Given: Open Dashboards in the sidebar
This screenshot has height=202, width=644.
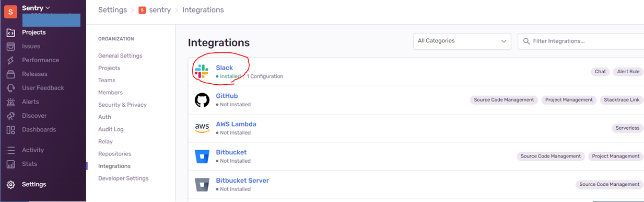Looking at the screenshot, I should tap(39, 129).
